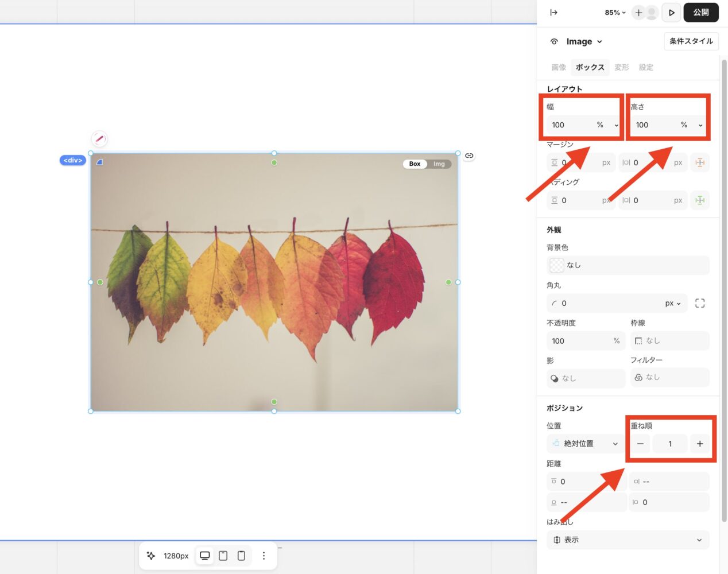Click the add collaborator plus icon
728x574 pixels.
coord(638,13)
